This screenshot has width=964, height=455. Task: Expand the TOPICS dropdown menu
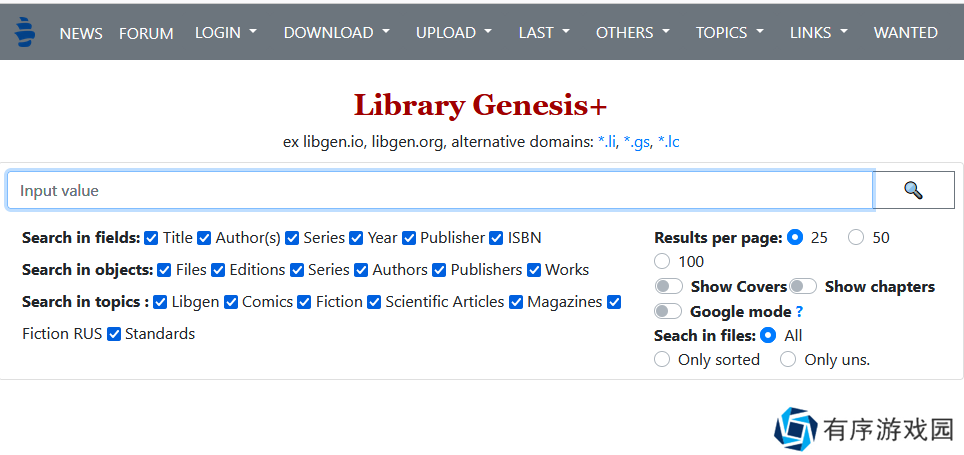[730, 33]
